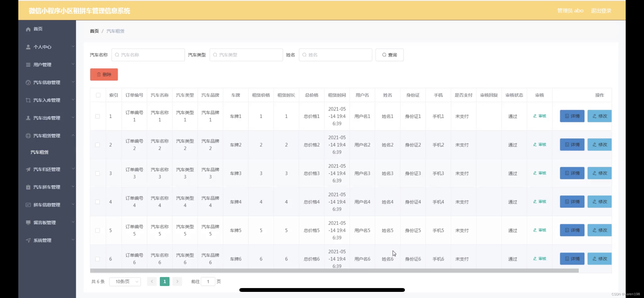The height and width of the screenshot is (298, 644).
Task: Click the 审核 edit icon for row 1
Action: [x=535, y=116]
